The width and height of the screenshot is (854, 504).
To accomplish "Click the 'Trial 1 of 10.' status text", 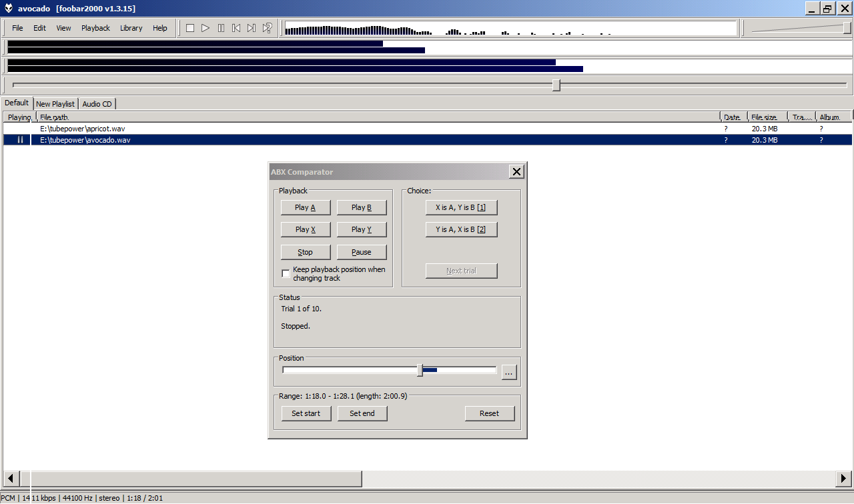I will tap(302, 309).
